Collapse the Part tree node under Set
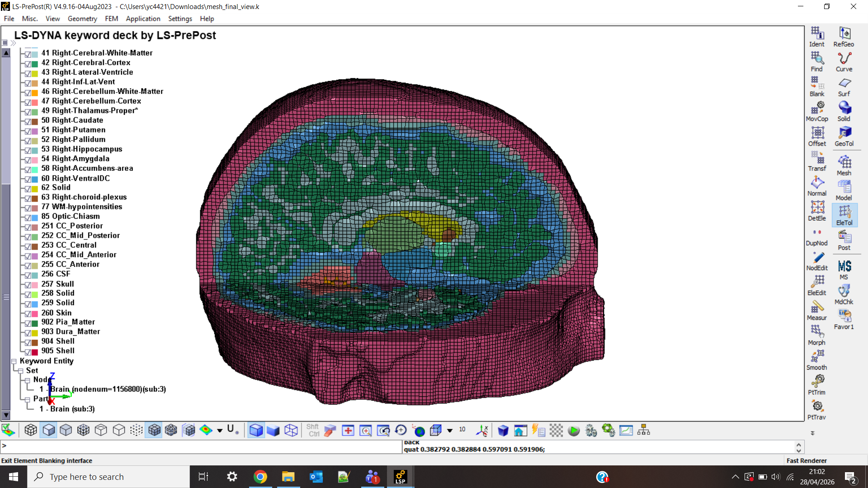Image resolution: width=868 pixels, height=488 pixels. tap(28, 399)
